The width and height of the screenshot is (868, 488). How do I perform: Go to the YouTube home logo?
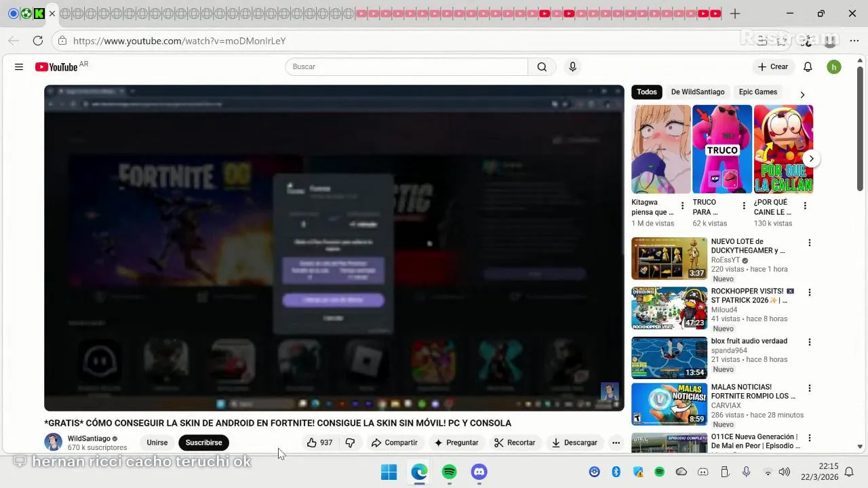pos(57,66)
